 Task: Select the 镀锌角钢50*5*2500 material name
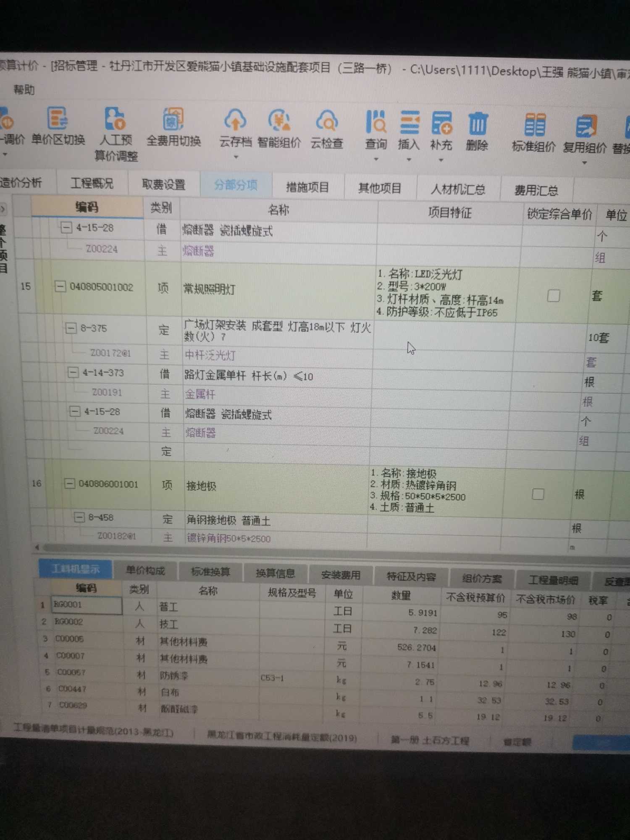228,538
